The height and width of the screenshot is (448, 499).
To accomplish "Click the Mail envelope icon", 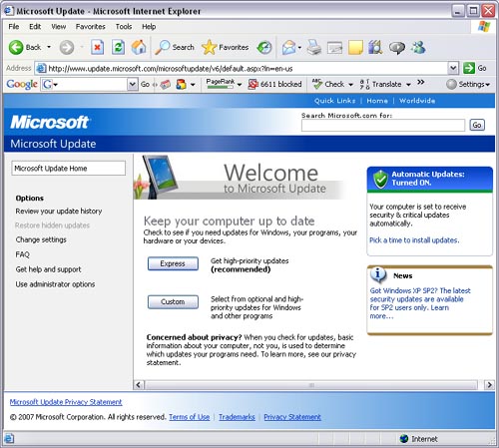I will click(289, 48).
